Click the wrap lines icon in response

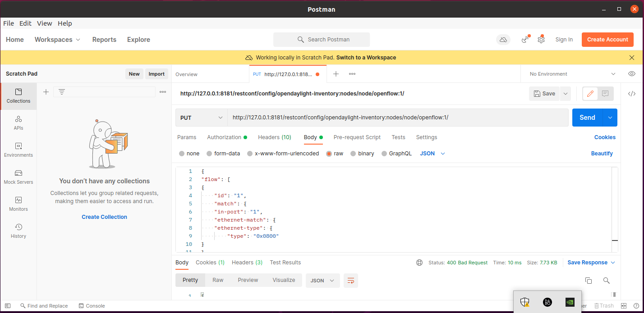click(x=350, y=281)
